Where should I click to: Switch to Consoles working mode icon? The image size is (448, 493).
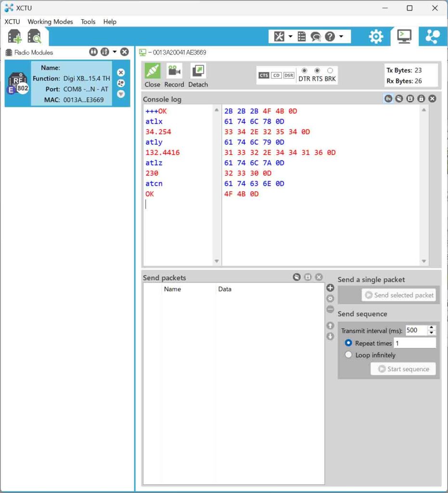click(404, 37)
